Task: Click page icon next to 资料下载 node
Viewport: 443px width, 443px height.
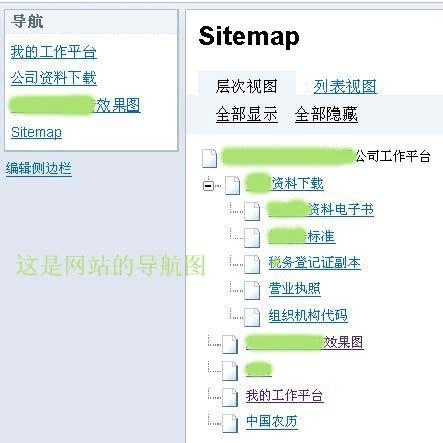Action: (232, 185)
